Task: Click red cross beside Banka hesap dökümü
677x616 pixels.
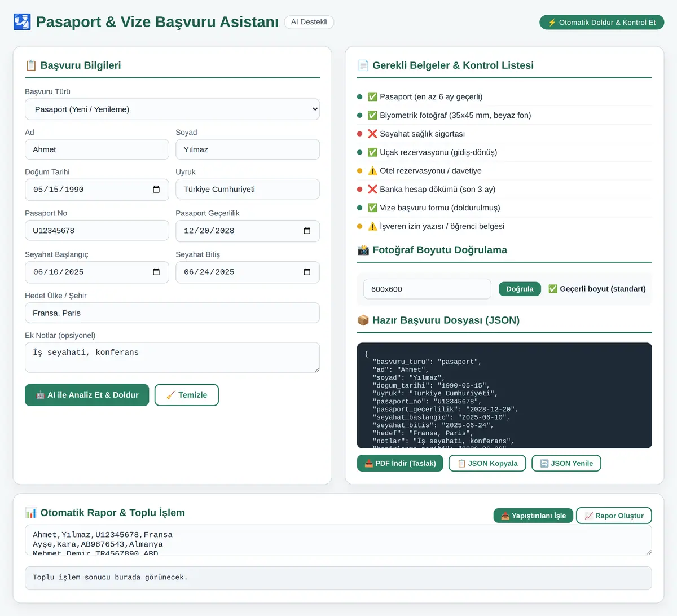Action: point(372,190)
